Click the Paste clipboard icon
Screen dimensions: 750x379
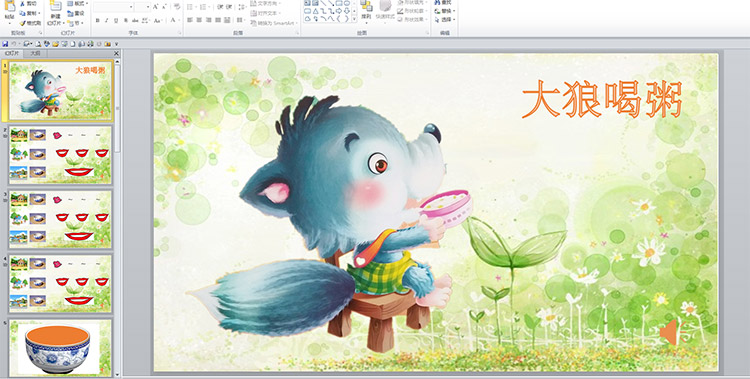point(9,6)
